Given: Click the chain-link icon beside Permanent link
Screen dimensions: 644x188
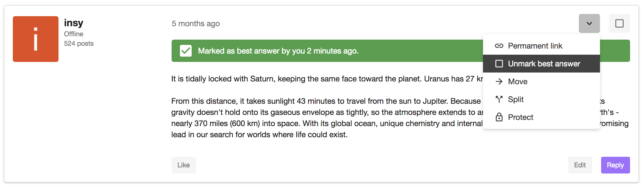Looking at the screenshot, I should coord(499,46).
